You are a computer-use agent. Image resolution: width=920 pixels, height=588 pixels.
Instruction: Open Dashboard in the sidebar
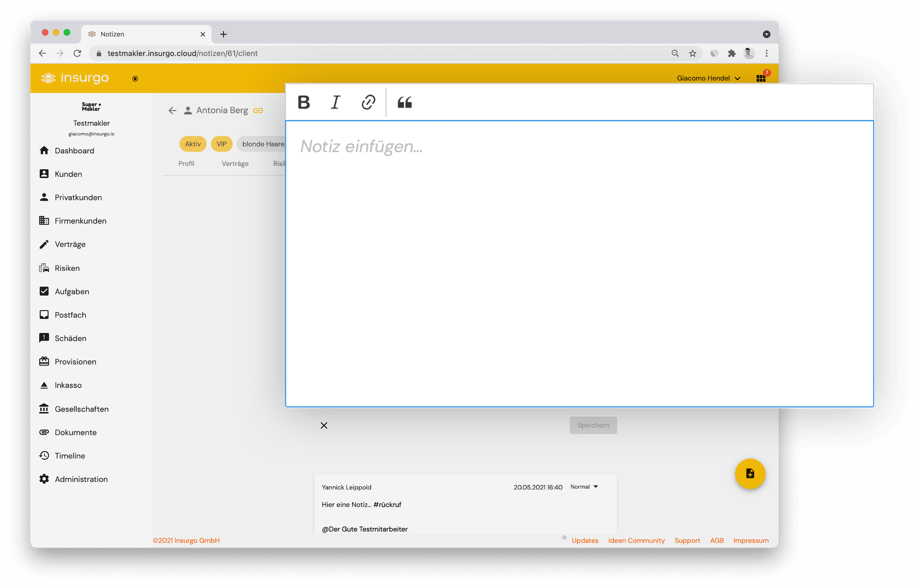coord(74,150)
